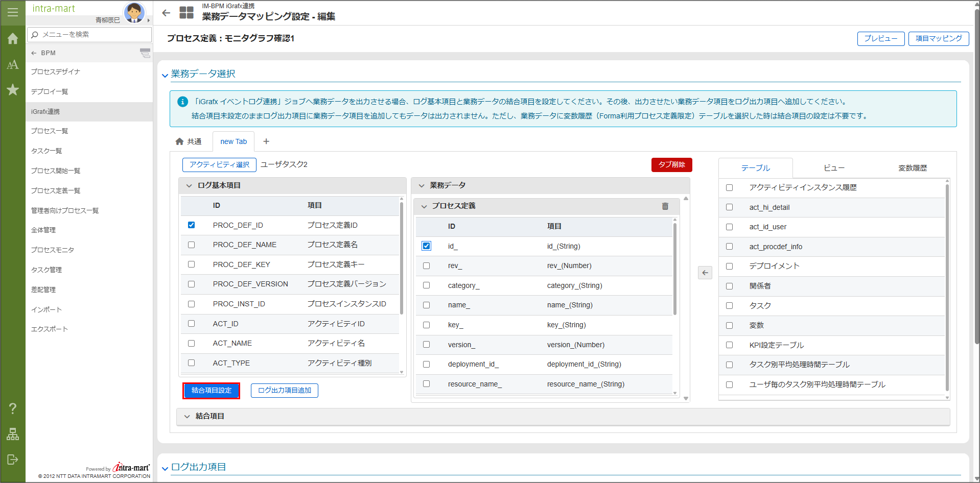This screenshot has width=980, height=483.
Task: Click the plus icon to add tab
Action: [266, 141]
